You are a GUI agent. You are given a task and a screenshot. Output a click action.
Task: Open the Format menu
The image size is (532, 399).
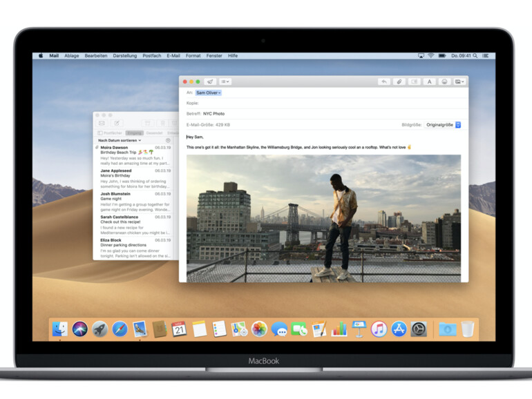coord(193,56)
